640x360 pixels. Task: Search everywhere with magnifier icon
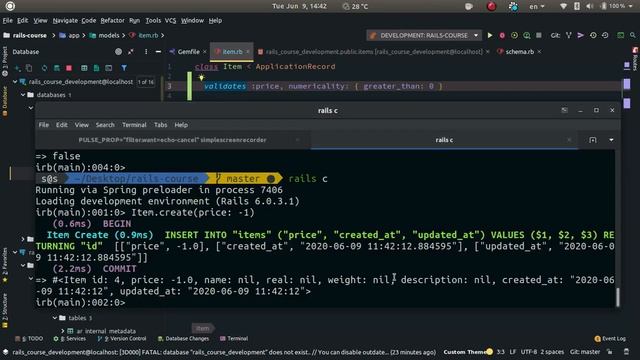click(633, 36)
